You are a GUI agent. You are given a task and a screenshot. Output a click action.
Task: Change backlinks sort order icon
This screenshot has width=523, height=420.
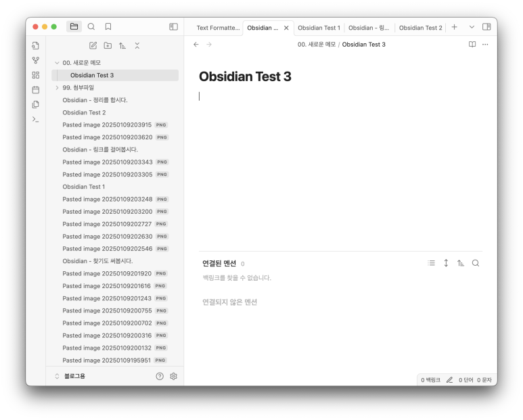point(461,263)
